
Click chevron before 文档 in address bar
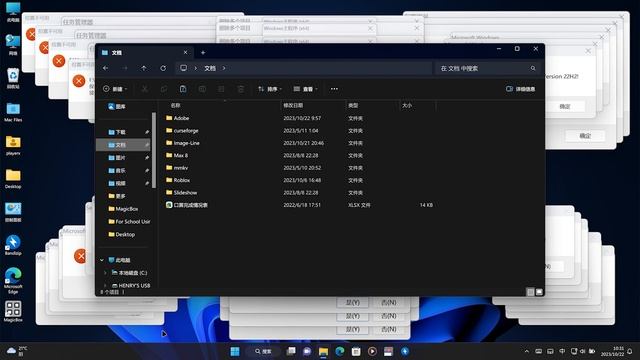196,68
